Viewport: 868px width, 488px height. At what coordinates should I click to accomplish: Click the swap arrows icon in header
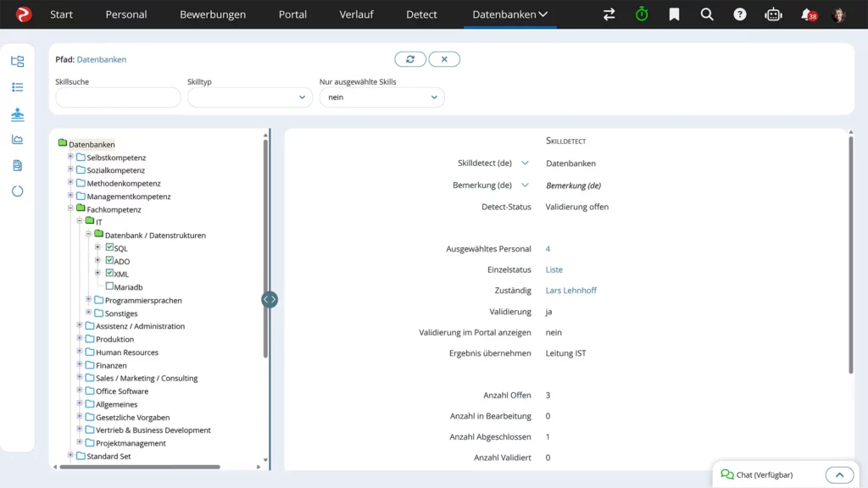pyautogui.click(x=609, y=14)
